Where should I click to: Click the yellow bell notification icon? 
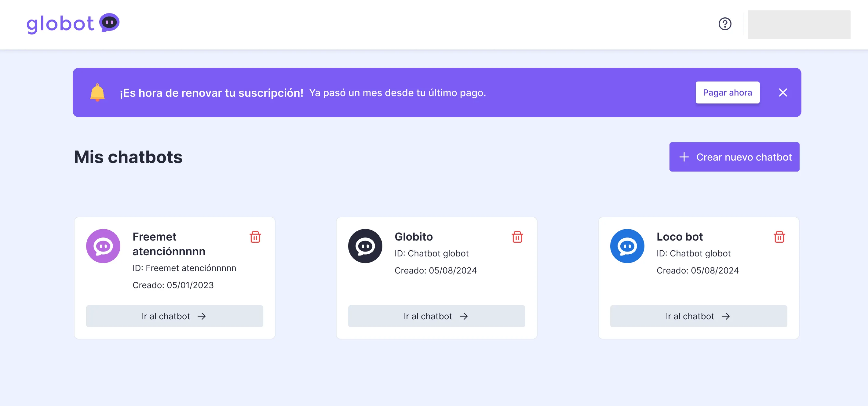(x=97, y=92)
